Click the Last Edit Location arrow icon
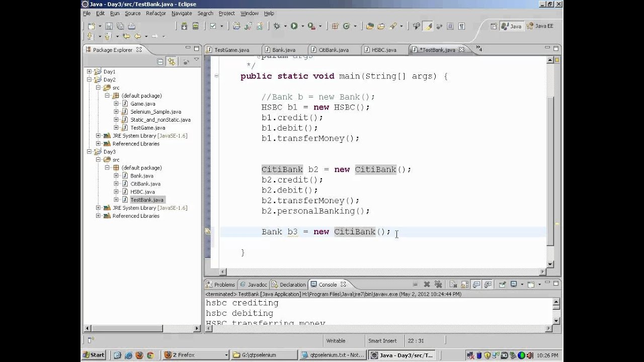Image resolution: width=644 pixels, height=362 pixels. click(126, 36)
